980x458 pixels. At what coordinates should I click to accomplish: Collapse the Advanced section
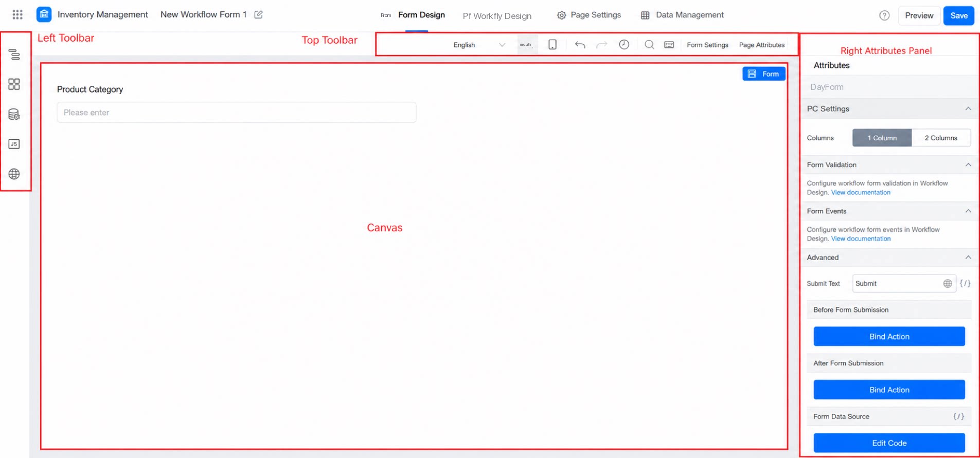point(968,257)
